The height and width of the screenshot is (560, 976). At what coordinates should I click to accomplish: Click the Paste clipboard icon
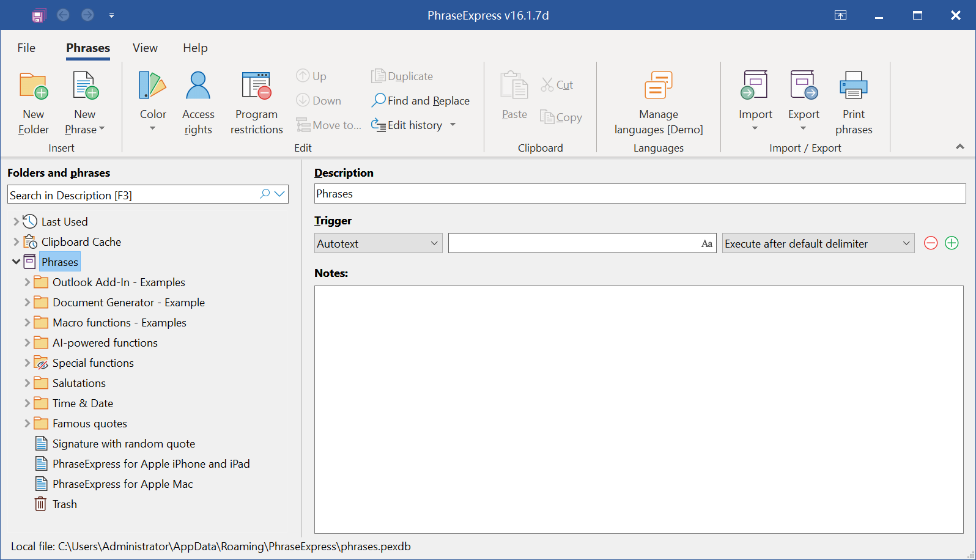514,86
